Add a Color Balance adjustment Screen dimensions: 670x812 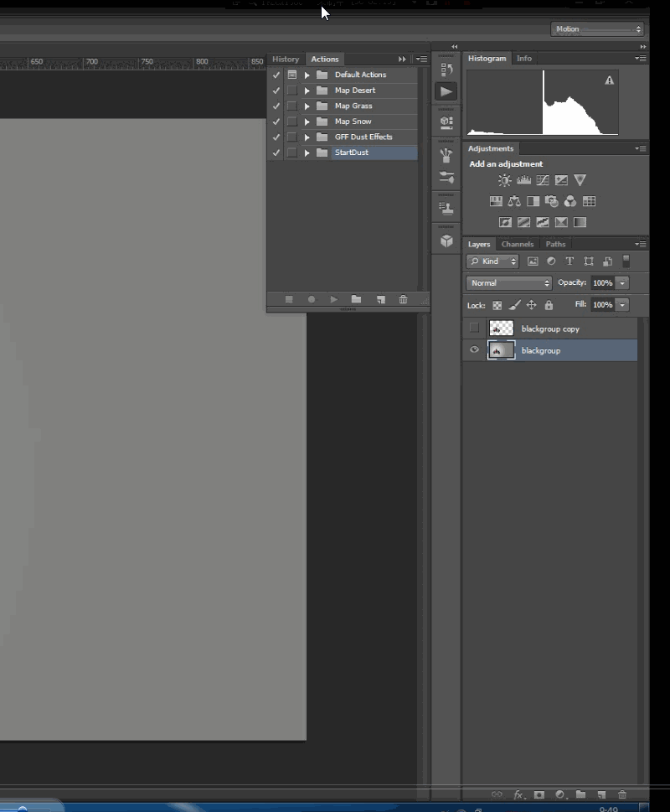(514, 201)
